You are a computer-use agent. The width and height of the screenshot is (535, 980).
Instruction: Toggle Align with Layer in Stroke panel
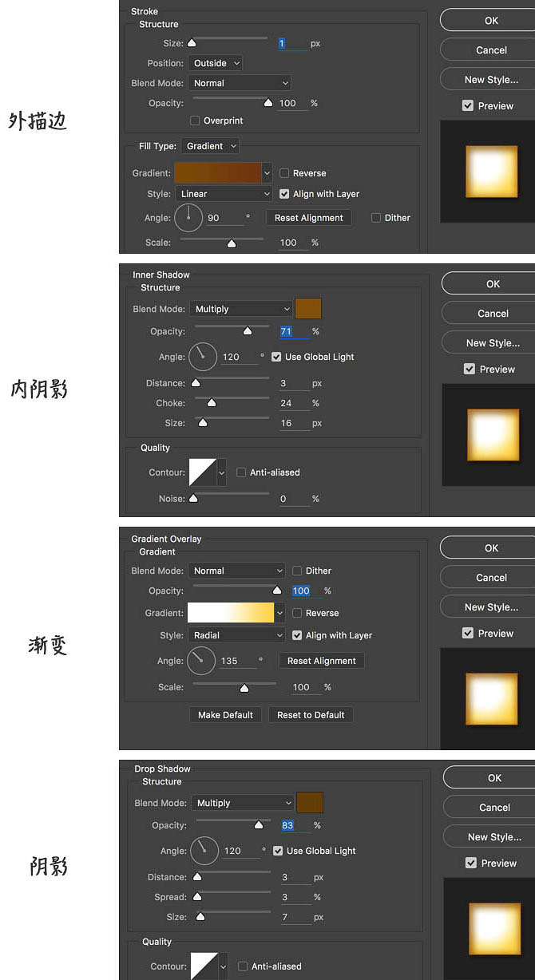coord(284,194)
